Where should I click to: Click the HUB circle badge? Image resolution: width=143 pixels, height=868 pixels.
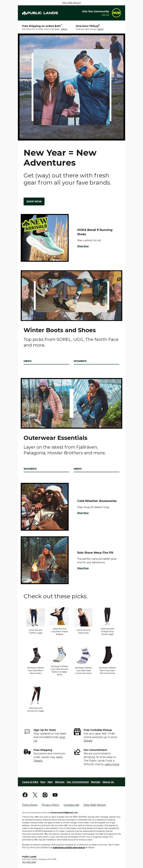(x=116, y=13)
